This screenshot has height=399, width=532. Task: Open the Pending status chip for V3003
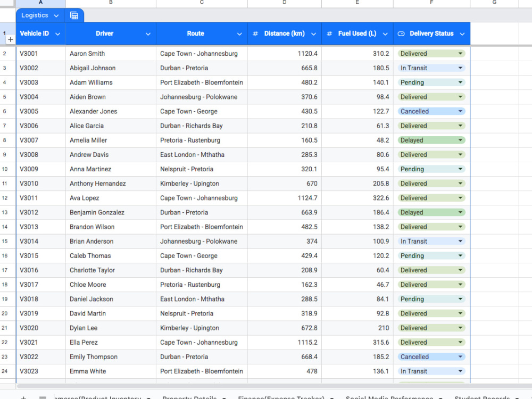[x=431, y=82]
